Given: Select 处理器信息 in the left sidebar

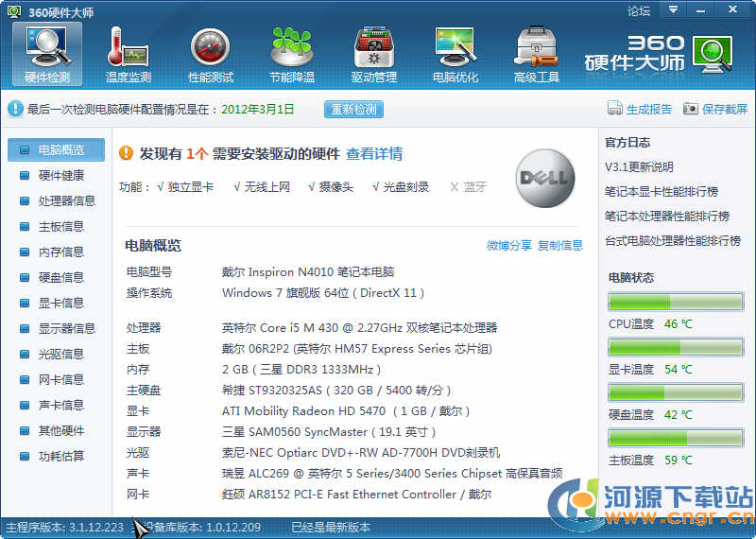Looking at the screenshot, I should click(66, 201).
